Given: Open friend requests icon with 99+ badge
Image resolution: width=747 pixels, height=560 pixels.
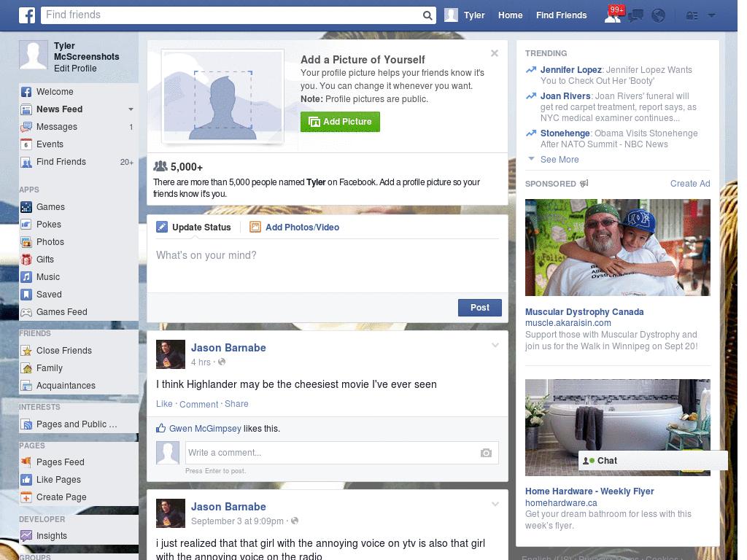Looking at the screenshot, I should (613, 15).
